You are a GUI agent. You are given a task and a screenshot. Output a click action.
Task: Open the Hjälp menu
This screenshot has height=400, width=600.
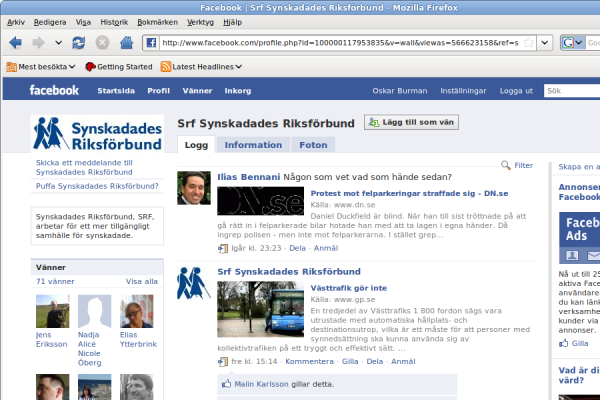(232, 22)
